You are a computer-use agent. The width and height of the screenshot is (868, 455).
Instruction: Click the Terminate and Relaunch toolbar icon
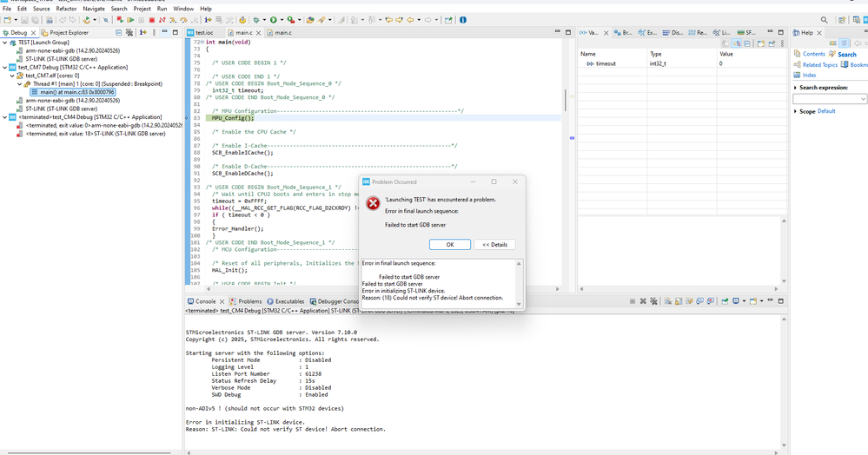pos(120,20)
